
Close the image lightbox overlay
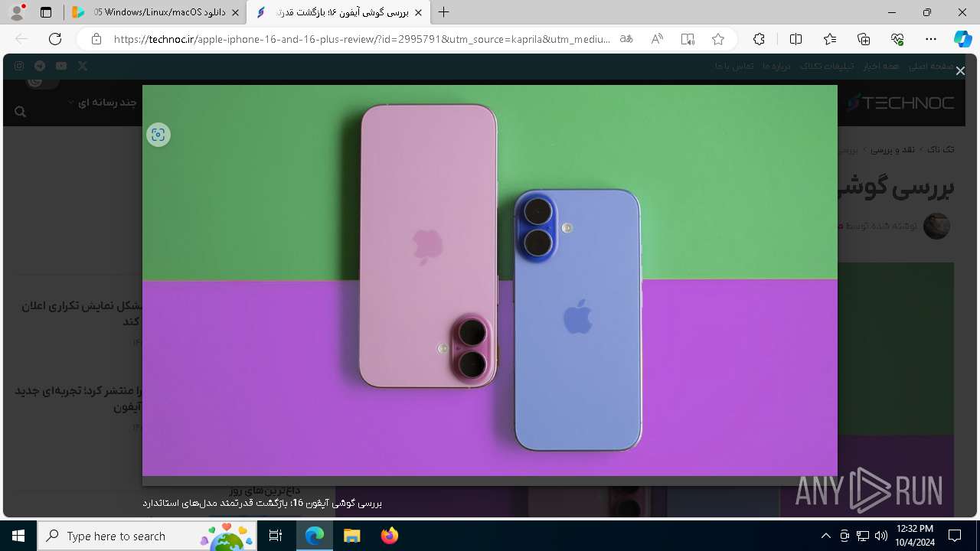tap(960, 70)
